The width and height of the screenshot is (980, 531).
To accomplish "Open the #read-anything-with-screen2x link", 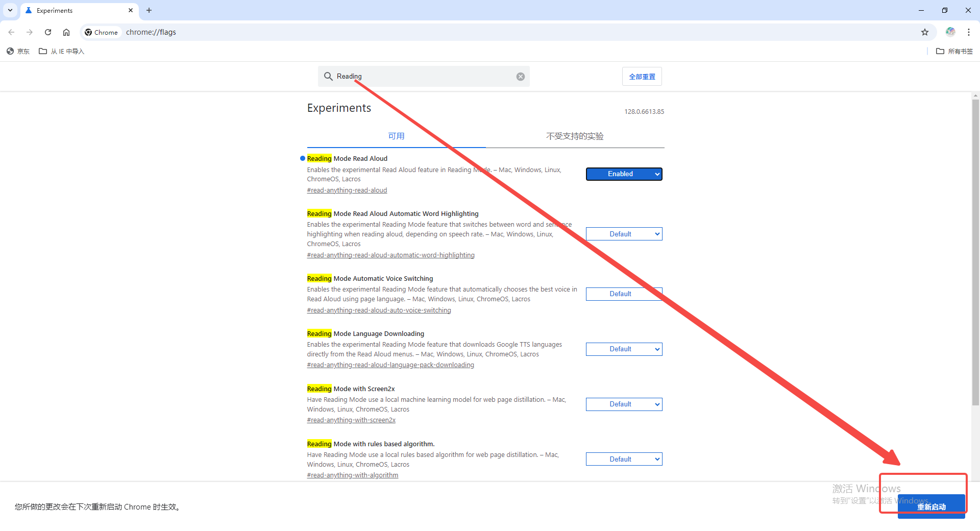I will coord(351,420).
